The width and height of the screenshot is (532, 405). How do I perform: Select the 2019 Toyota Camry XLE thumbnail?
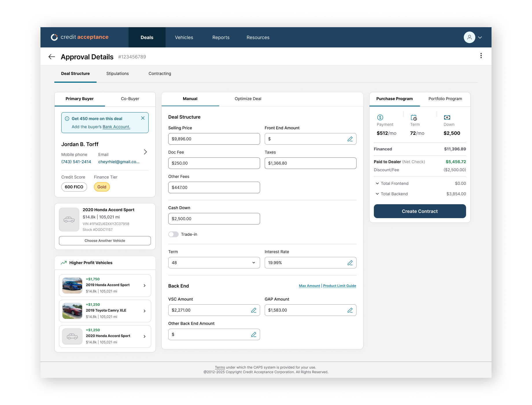[x=72, y=311]
